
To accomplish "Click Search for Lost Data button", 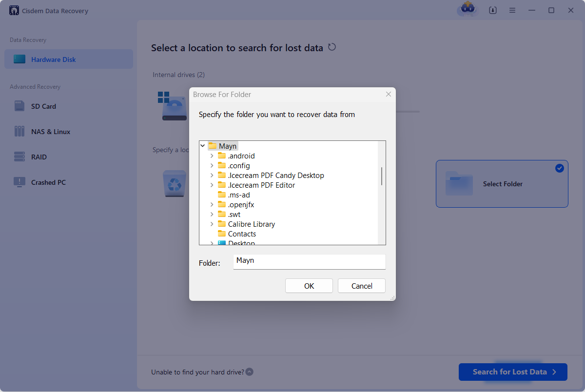I will 513,372.
